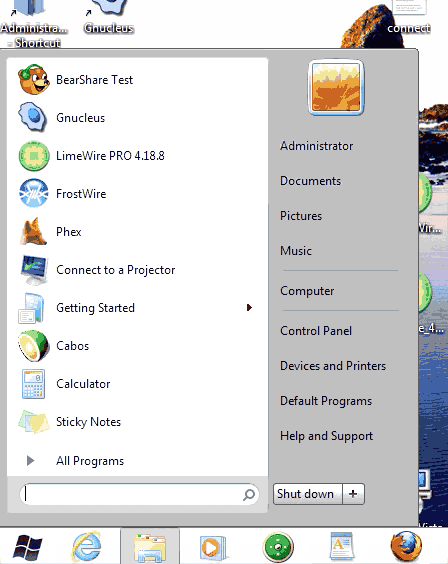Click the Start menu search box
The image size is (448, 564).
tap(139, 494)
